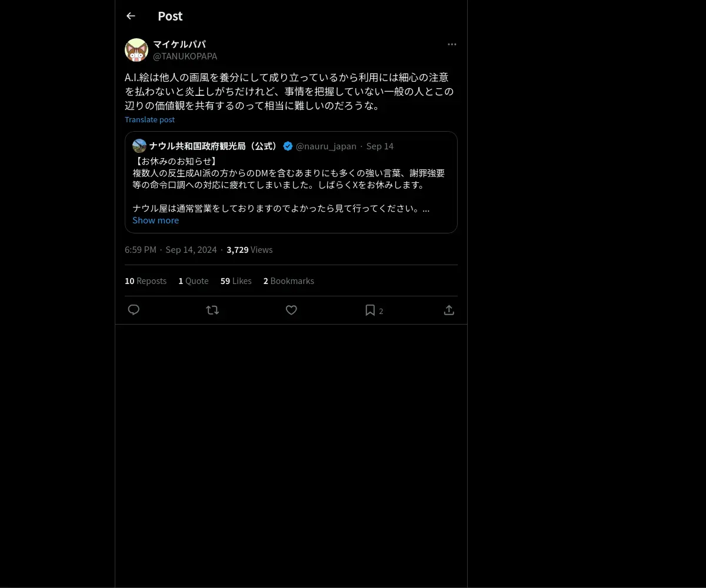This screenshot has height=588, width=706.
Task: Bookmark the post with the bookmark icon
Action: [x=370, y=310]
